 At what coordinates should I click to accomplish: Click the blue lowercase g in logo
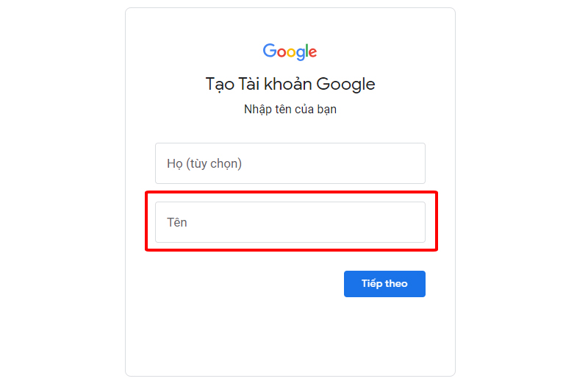click(x=301, y=54)
